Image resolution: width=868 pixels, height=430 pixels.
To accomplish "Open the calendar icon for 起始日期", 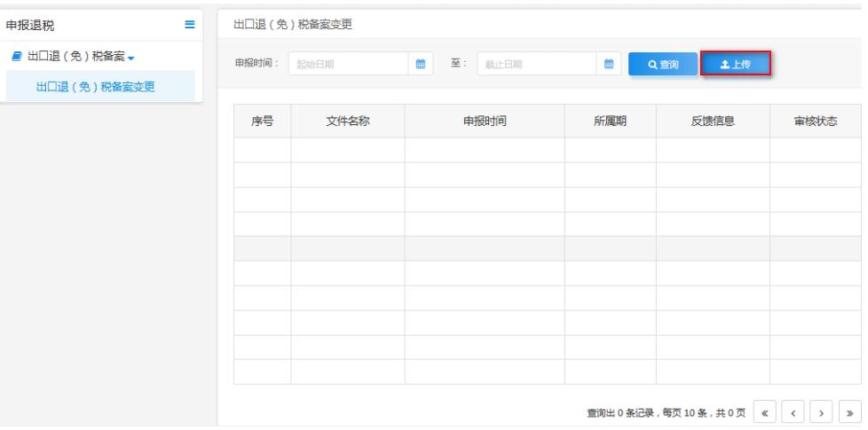I will (421, 63).
